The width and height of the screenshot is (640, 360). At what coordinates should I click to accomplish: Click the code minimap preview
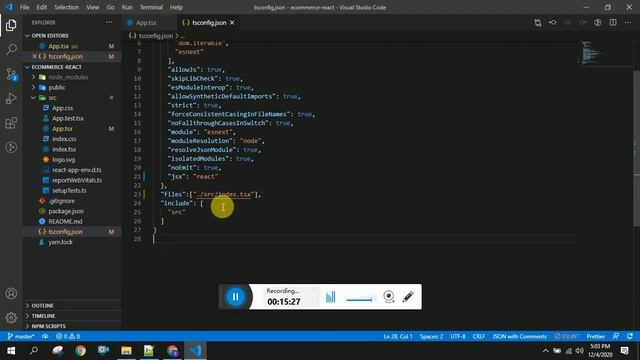point(591,52)
